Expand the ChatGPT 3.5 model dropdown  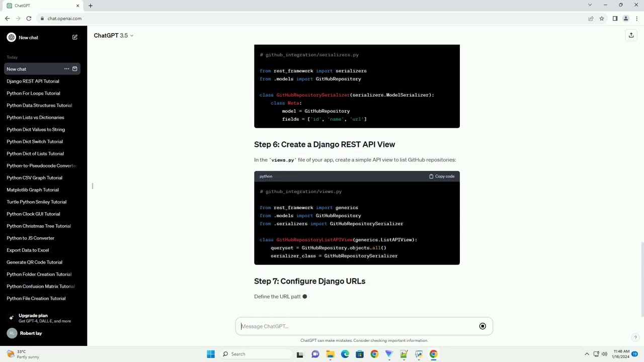click(113, 35)
